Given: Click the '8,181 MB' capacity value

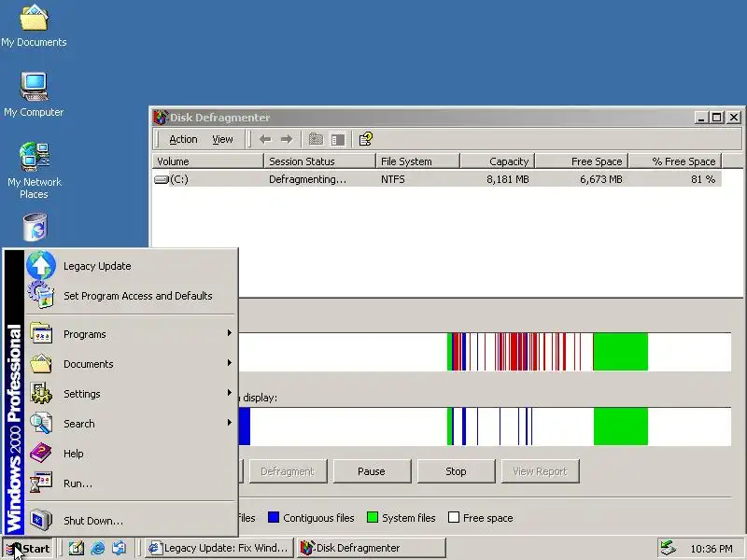Looking at the screenshot, I should tap(508, 179).
